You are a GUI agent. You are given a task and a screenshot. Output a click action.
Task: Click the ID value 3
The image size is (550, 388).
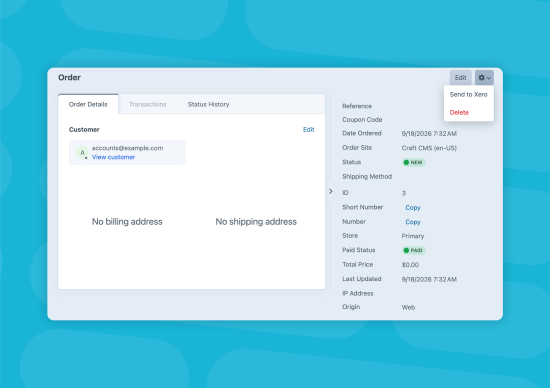pos(404,193)
